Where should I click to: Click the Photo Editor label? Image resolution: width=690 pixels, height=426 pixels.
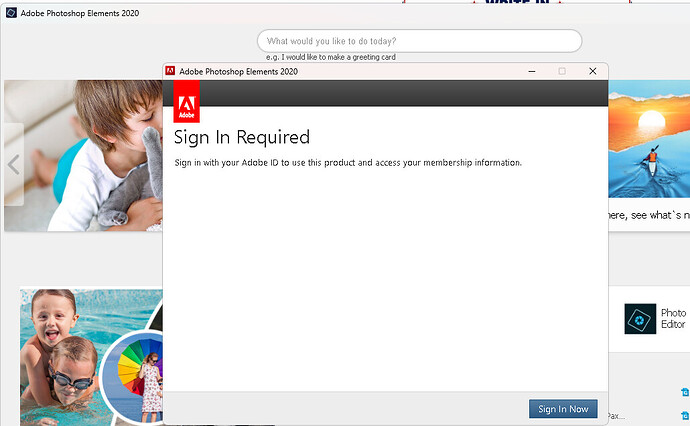[x=673, y=319]
